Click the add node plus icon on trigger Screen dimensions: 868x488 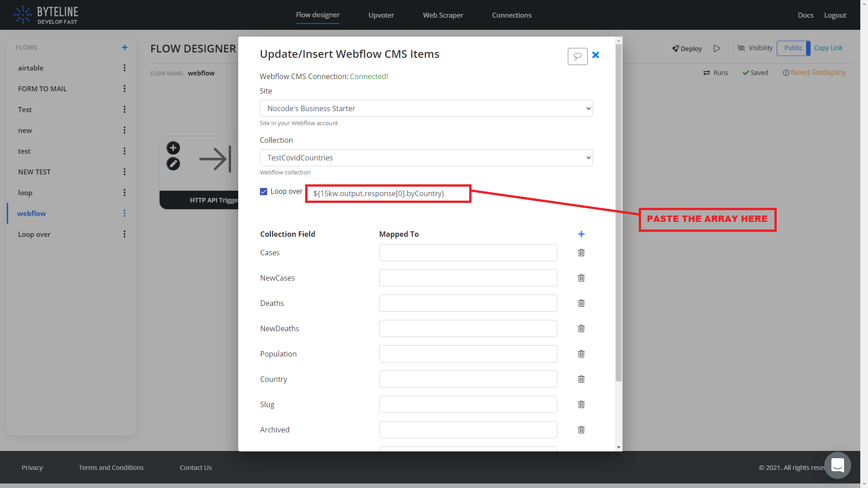pos(173,148)
